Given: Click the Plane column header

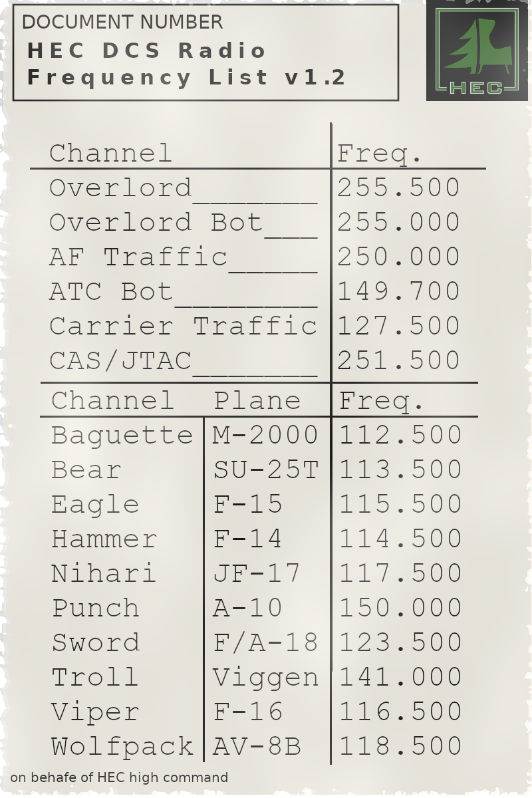Looking at the screenshot, I should click(x=257, y=401).
